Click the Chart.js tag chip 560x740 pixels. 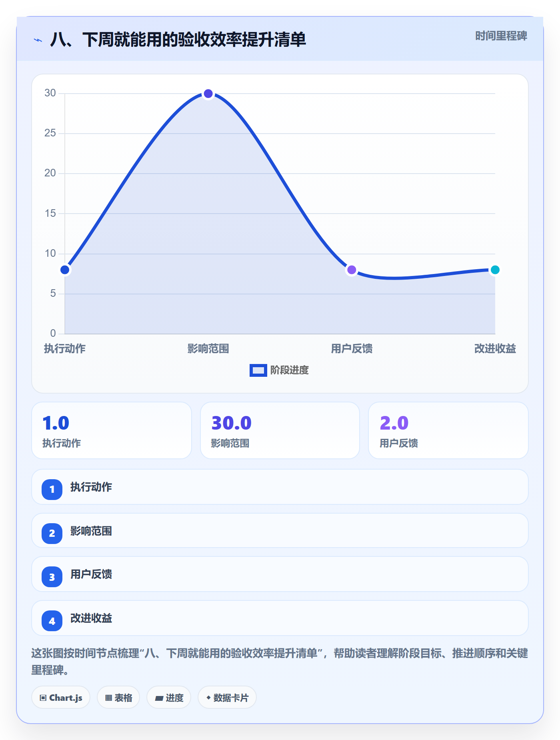(x=61, y=698)
